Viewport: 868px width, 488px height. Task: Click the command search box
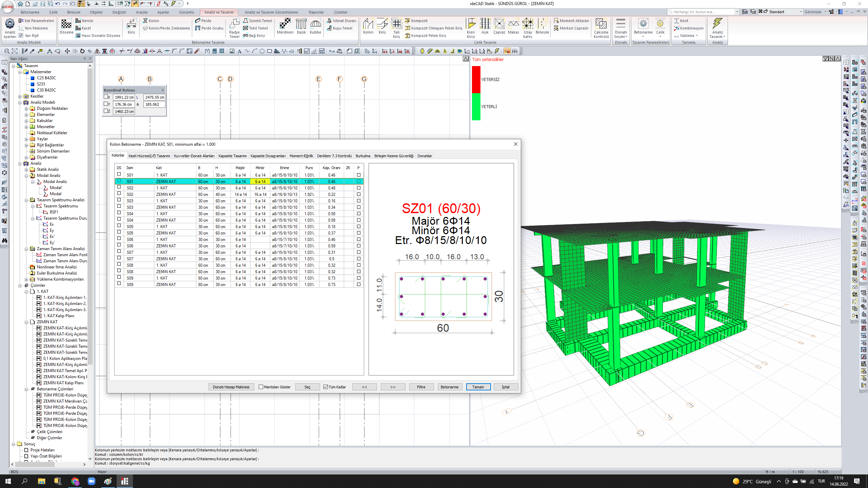pyautogui.click(x=703, y=12)
